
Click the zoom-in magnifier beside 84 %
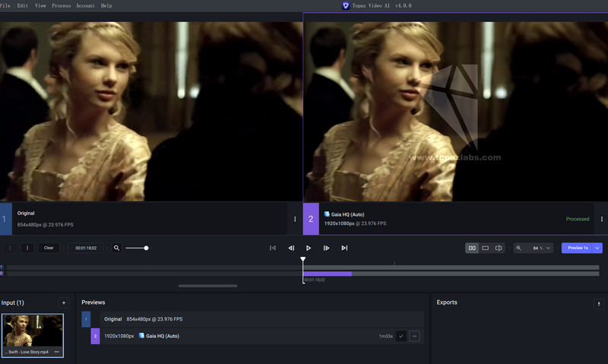pyautogui.click(x=518, y=248)
